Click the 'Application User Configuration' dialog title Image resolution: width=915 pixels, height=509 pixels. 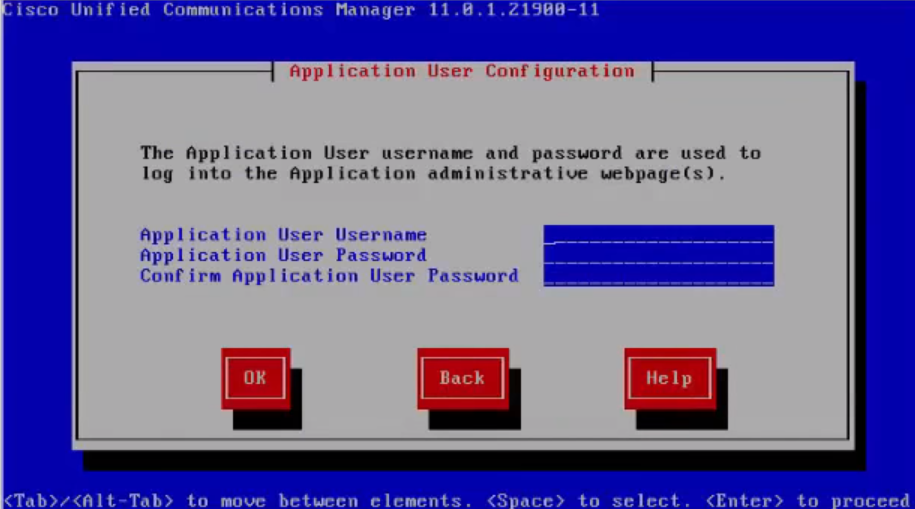[462, 71]
